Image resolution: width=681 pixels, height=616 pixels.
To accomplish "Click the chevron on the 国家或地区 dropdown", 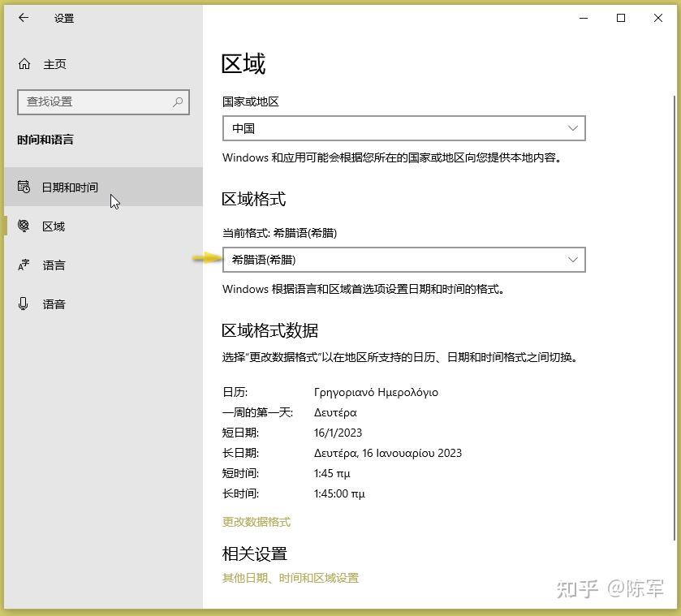I will [574, 128].
